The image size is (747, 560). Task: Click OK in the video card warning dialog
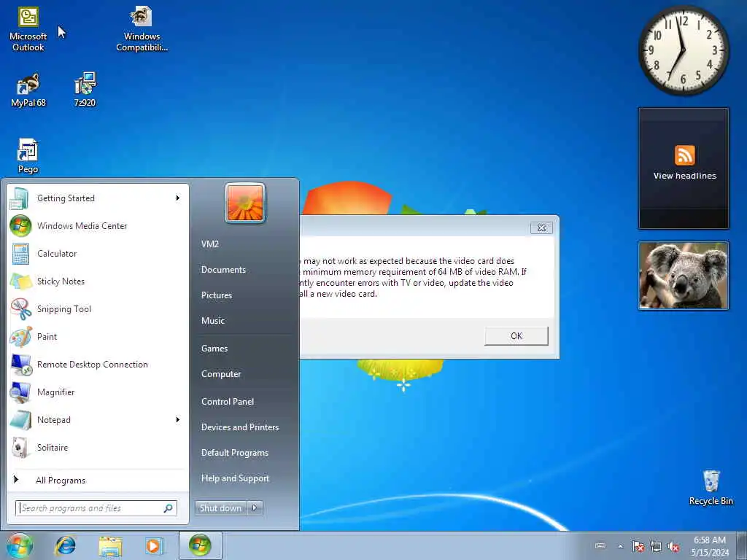click(516, 336)
